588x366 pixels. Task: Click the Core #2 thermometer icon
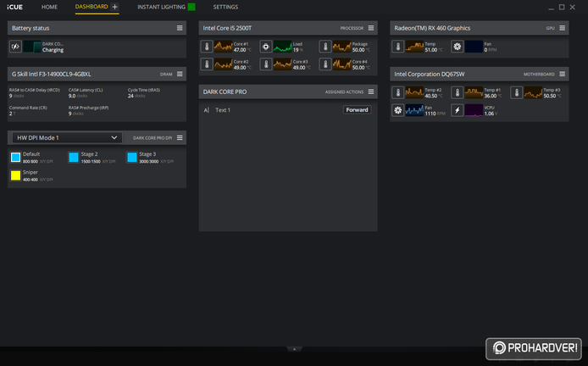(x=207, y=64)
